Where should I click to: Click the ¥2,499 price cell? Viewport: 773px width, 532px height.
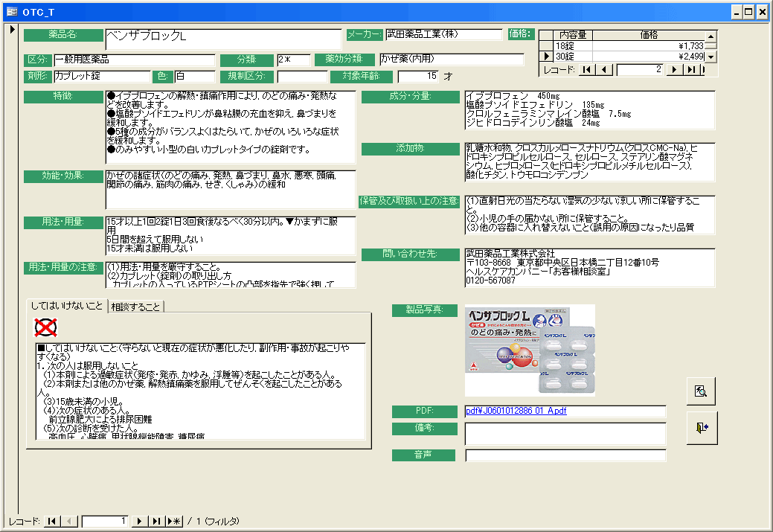point(648,57)
